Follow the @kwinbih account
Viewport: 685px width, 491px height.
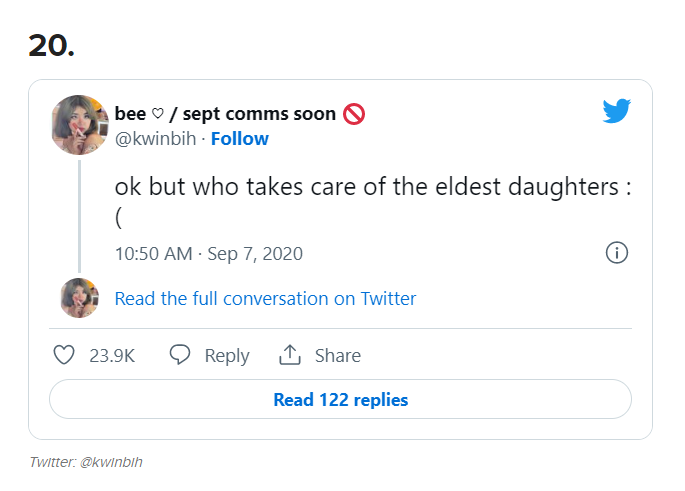pyautogui.click(x=239, y=139)
